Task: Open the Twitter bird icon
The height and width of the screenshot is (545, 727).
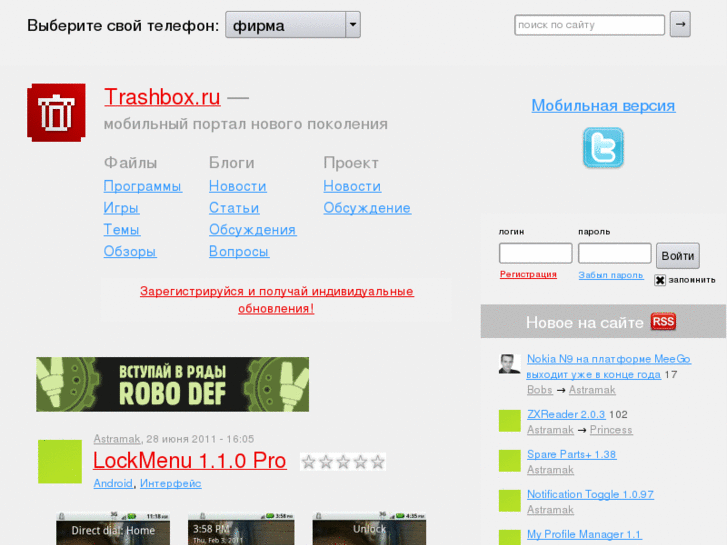Action: (603, 147)
